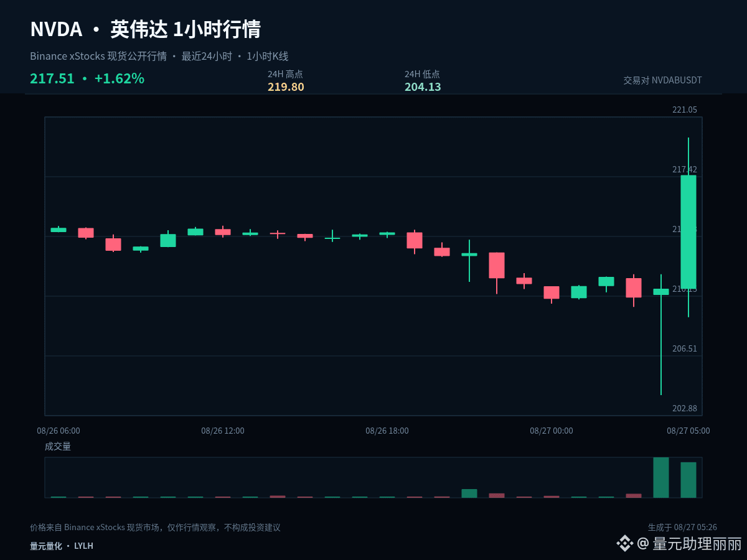Viewport: 747px width, 560px height.
Task: Select the tall green 08/27 05:00 candlestick body
Action: (688, 232)
